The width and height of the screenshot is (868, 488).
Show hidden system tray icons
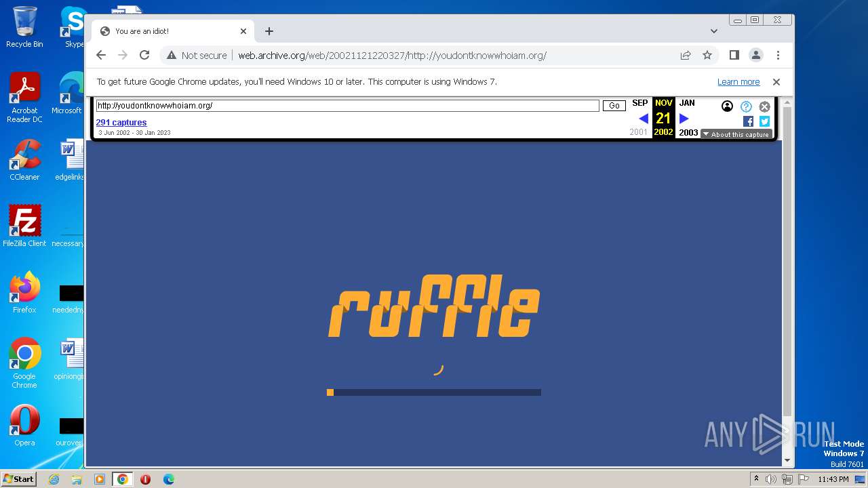coord(756,479)
